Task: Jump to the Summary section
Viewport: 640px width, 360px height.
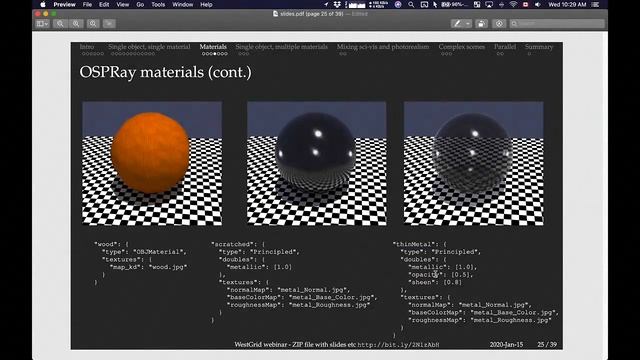Action: [539, 47]
